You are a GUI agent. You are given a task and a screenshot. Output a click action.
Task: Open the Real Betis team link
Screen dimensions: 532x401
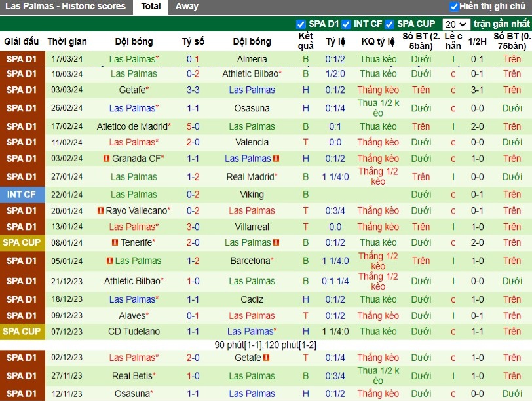[132, 376]
